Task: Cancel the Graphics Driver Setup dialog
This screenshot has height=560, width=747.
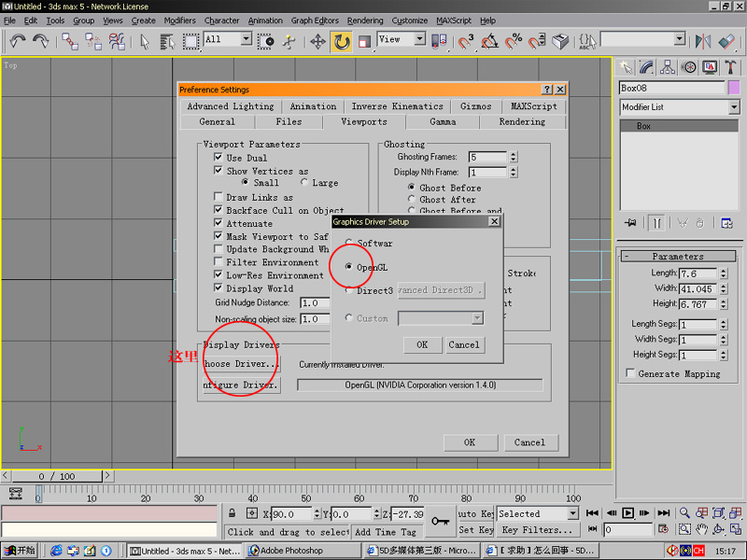Action: coord(464,344)
